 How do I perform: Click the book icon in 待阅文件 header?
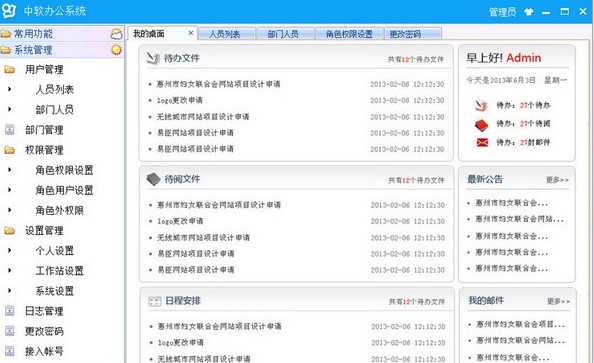[x=153, y=179]
